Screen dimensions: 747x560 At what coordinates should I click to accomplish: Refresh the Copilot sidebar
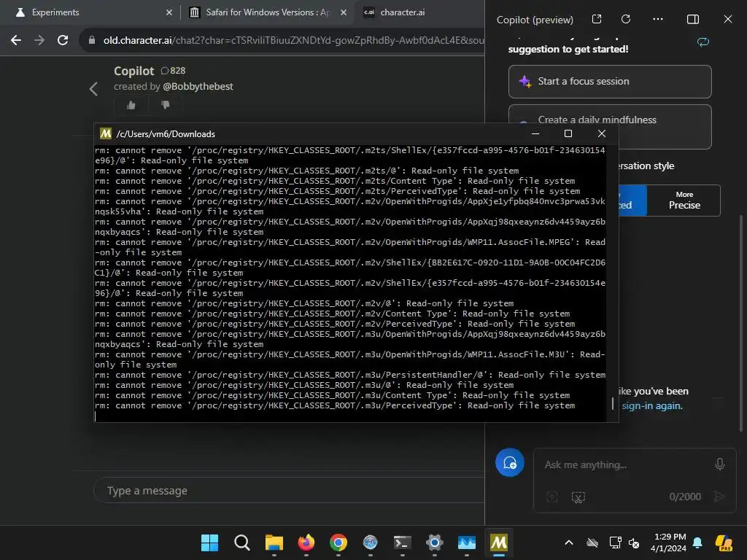626,19
